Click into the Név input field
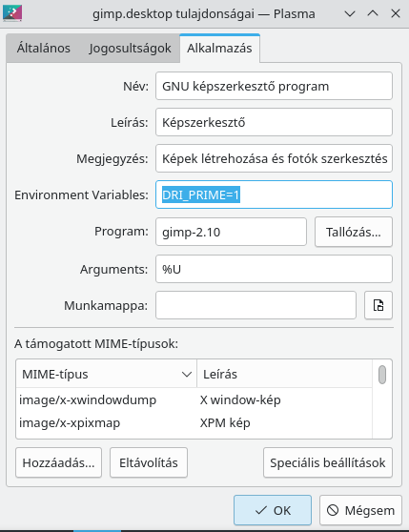409x532 pixels. [274, 86]
